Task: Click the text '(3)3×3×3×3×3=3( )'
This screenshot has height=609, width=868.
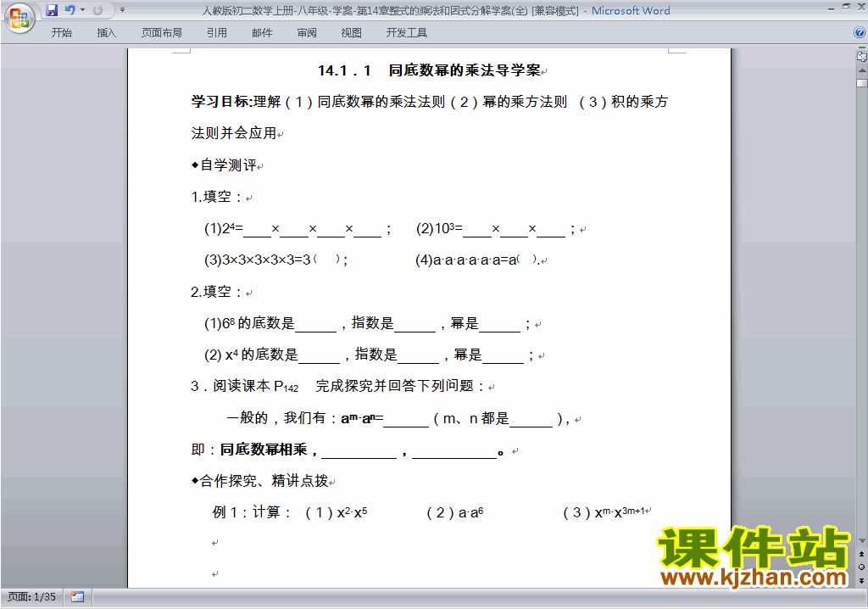Action: coord(273,260)
